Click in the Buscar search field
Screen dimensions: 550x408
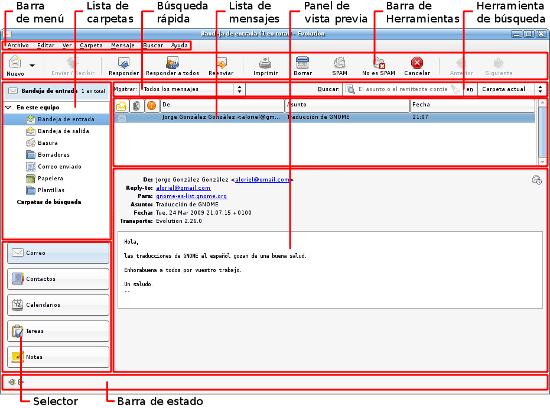(402, 89)
